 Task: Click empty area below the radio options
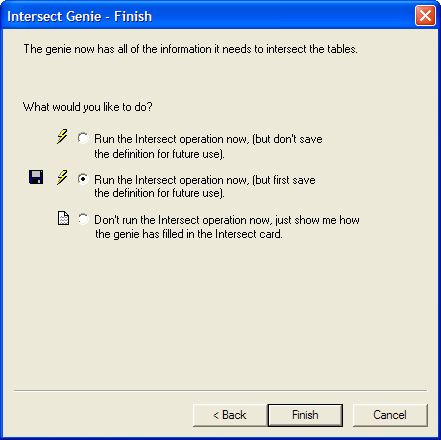pyautogui.click(x=220, y=313)
